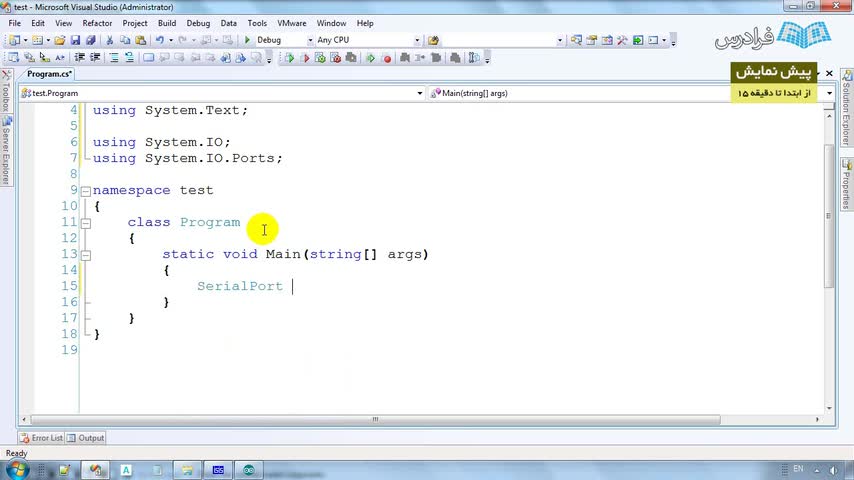
Task: Open the Properties Window toolbar icon
Action: [x=591, y=40]
